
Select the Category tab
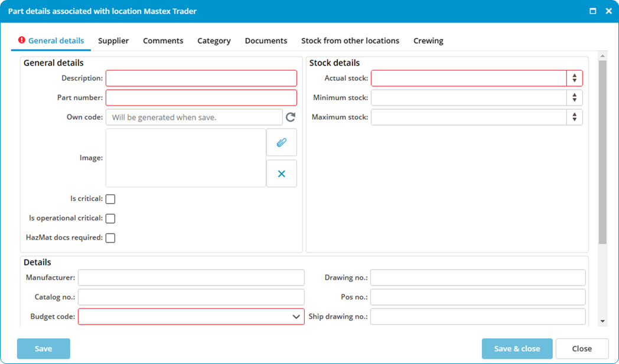tap(214, 41)
